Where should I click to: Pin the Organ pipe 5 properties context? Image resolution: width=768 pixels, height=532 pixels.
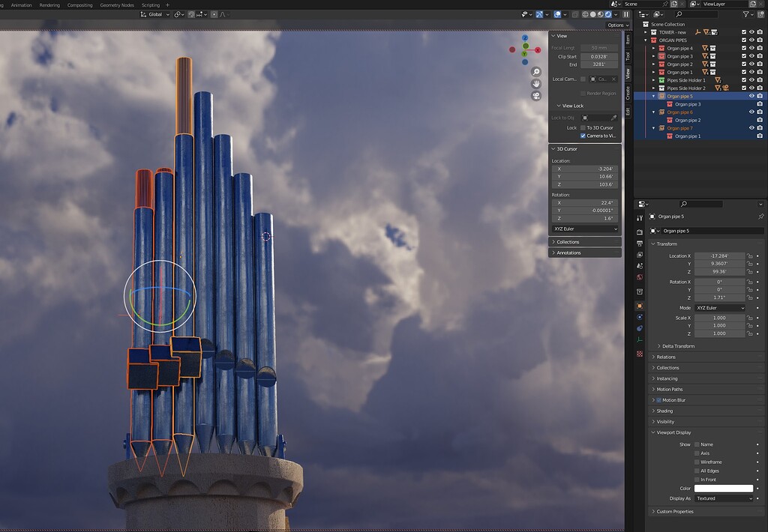[x=760, y=217]
